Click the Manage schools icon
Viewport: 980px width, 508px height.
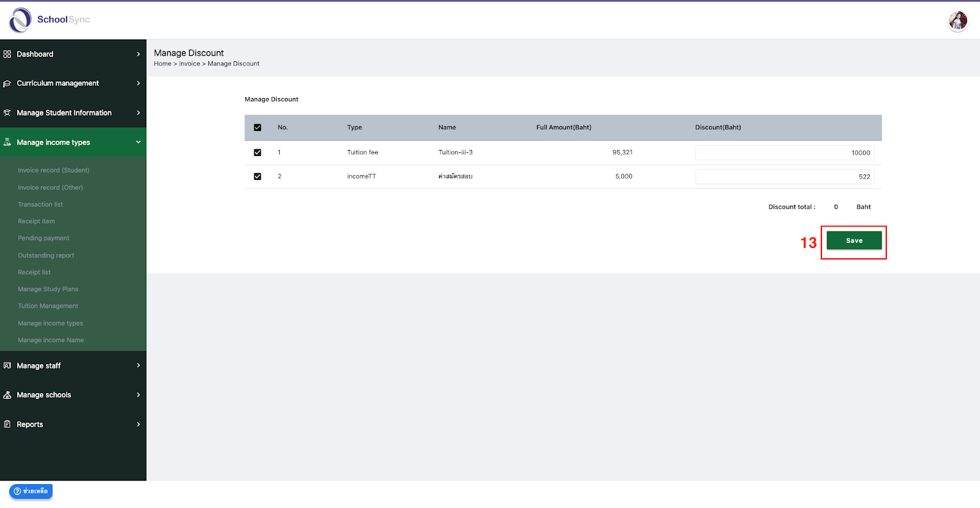click(x=7, y=395)
